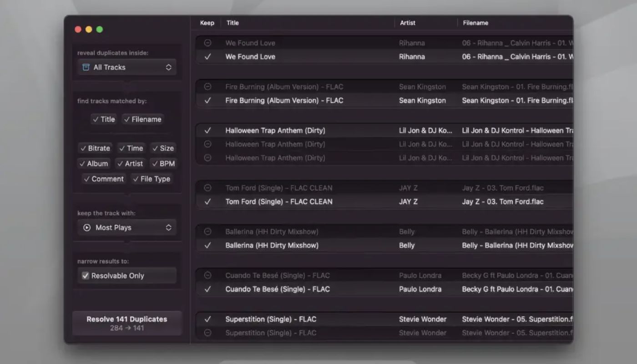
Task: Click the Resolve 141 Duplicates button
Action: (x=127, y=323)
